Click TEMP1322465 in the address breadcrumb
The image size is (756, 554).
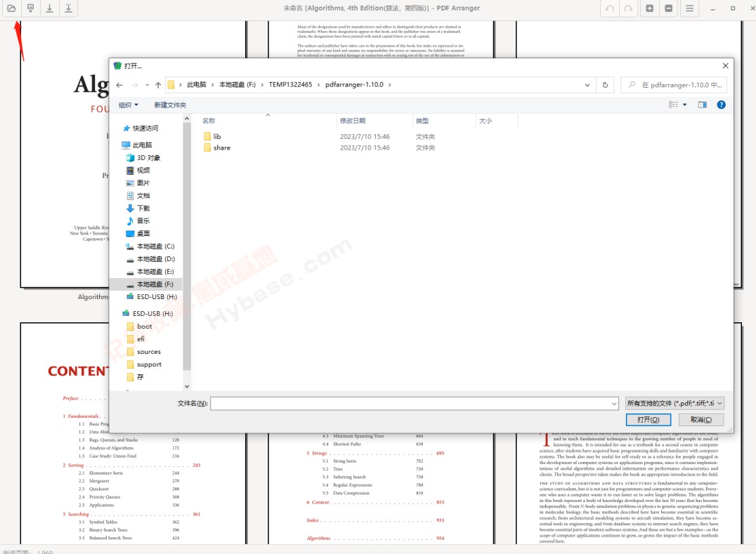[290, 85]
